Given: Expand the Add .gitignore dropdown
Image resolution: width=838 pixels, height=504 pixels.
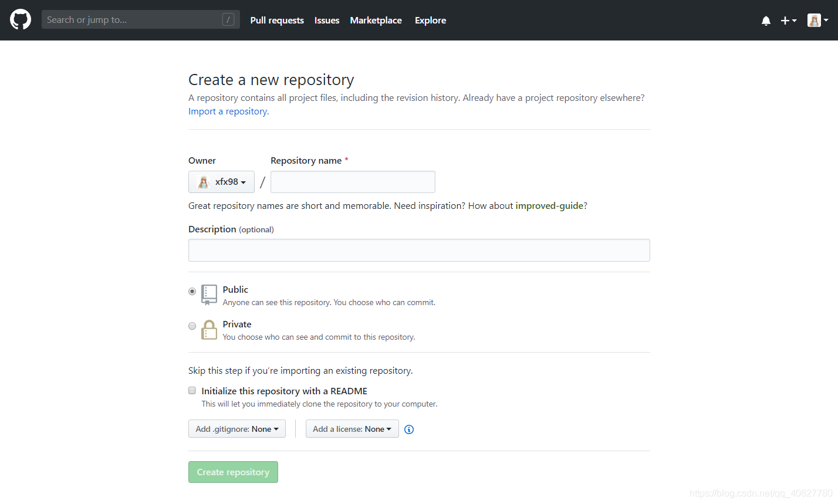Looking at the screenshot, I should 237,429.
